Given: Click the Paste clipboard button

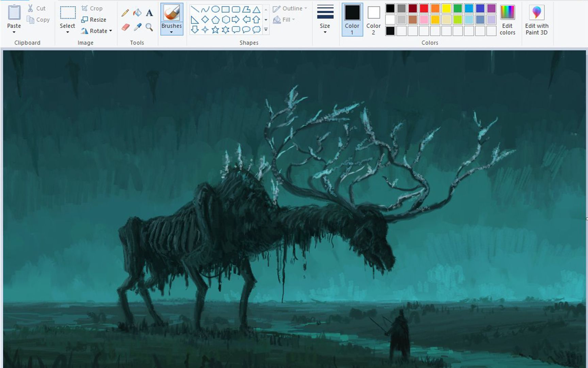Looking at the screenshot, I should pyautogui.click(x=14, y=16).
